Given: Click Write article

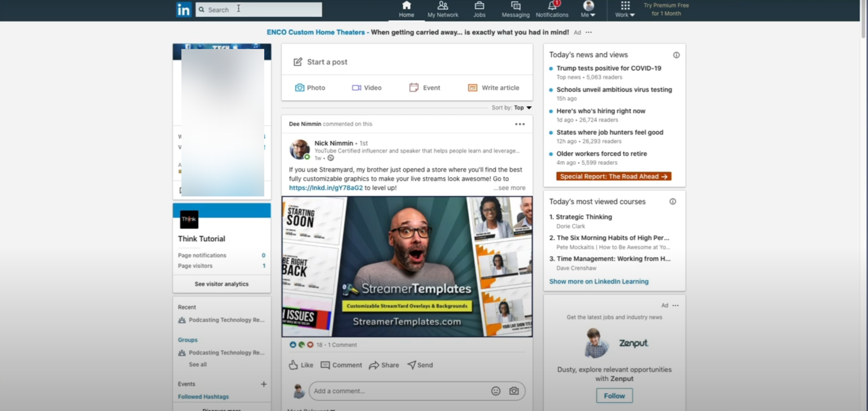Looking at the screenshot, I should coord(494,88).
